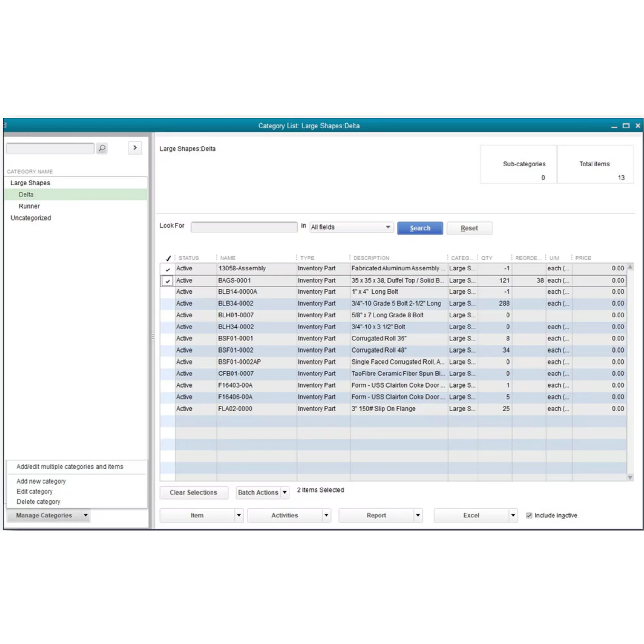The image size is (644, 644).
Task: Click the select-all checkmark column header
Action: (x=168, y=258)
